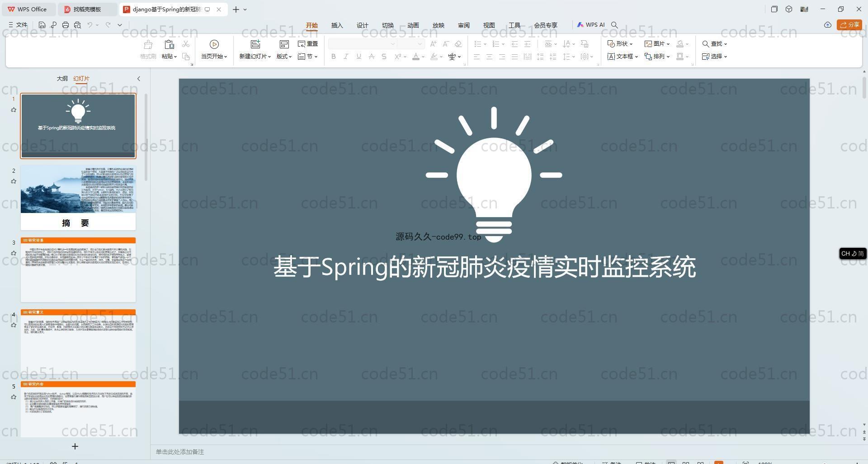
Task: Open the File (文件) menu
Action: 18,25
